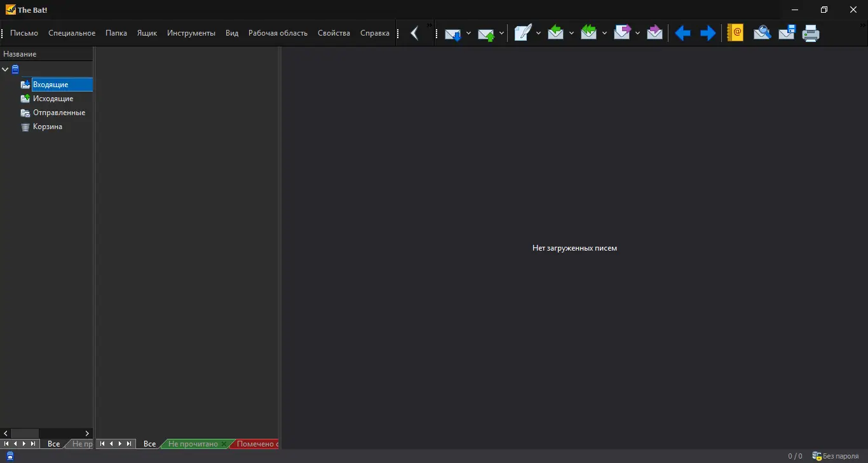Open dropdown next to get new mail
Image resolution: width=868 pixels, height=463 pixels.
coord(468,33)
